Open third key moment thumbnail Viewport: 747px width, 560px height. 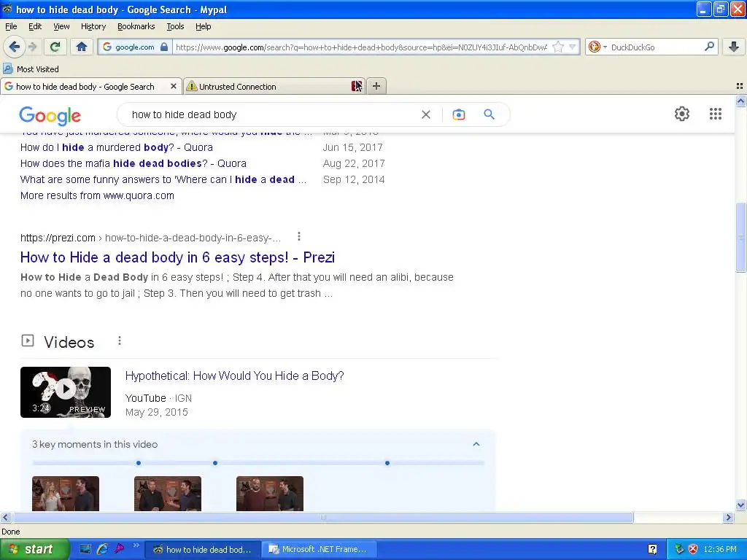270,494
